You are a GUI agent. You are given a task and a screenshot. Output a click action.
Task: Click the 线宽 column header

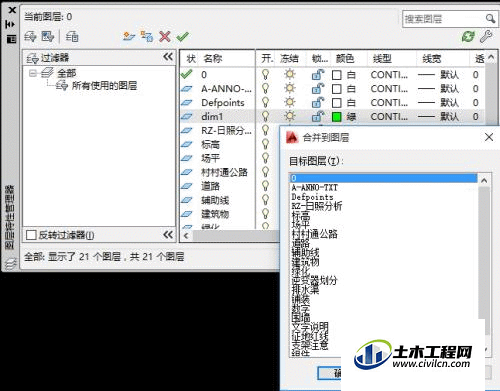431,59
